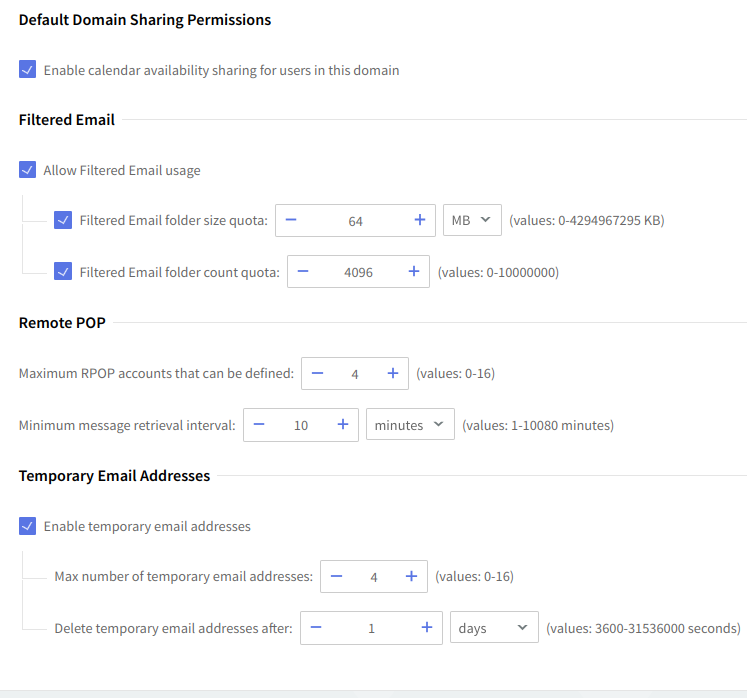The height and width of the screenshot is (698, 747).
Task: Click the retrieval interval field showing 10
Action: coord(300,424)
